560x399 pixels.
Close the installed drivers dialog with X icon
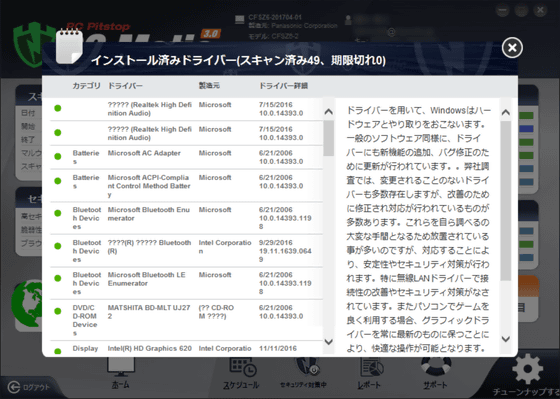tap(512, 48)
